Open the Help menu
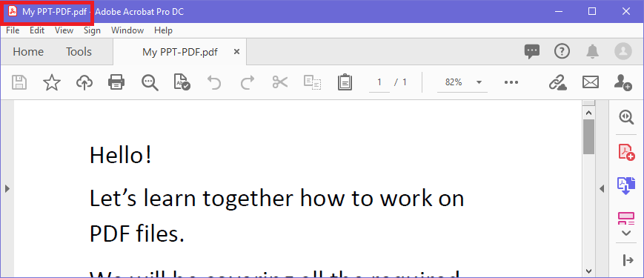The image size is (644, 278). point(164,30)
